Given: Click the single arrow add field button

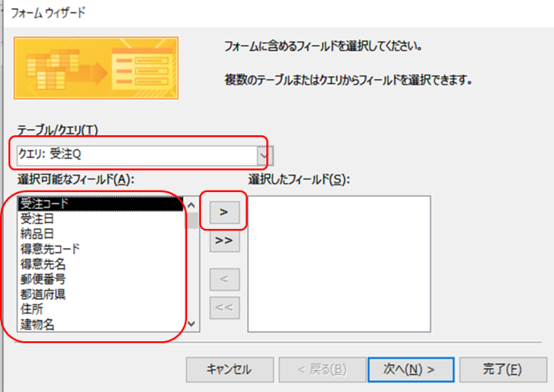Looking at the screenshot, I should tap(224, 211).
